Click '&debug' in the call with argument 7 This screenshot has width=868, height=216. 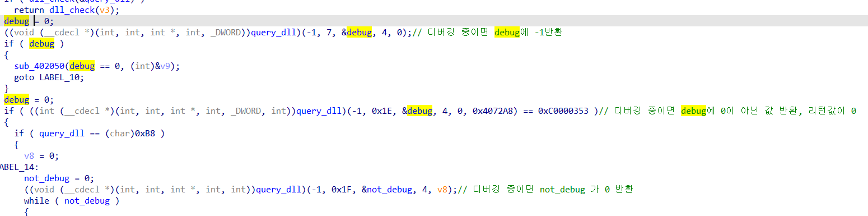point(357,32)
